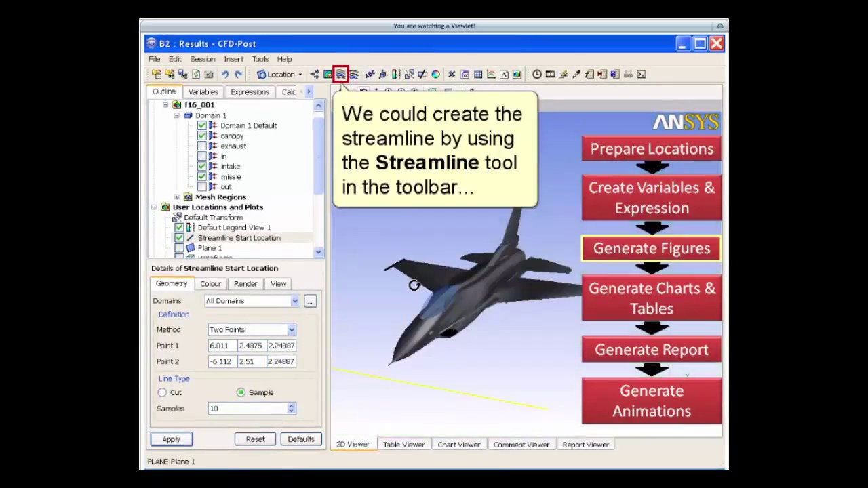Screen dimensions: 868x488
Task: Open the Chart Viewer tab
Action: point(459,445)
